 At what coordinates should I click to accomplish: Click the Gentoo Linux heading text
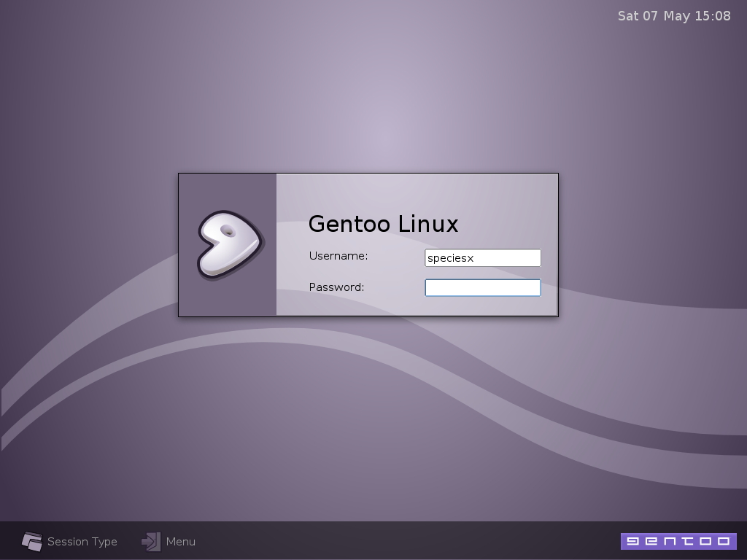pos(383,225)
